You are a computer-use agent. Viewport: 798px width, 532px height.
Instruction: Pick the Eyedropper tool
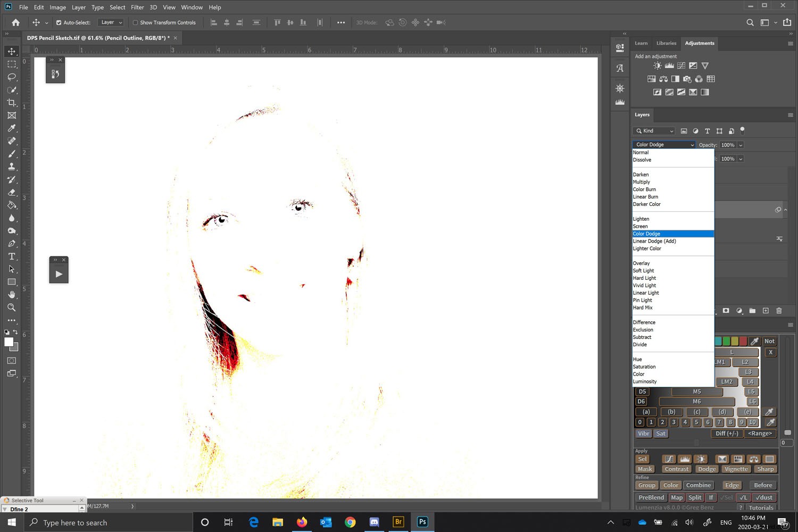tap(12, 128)
